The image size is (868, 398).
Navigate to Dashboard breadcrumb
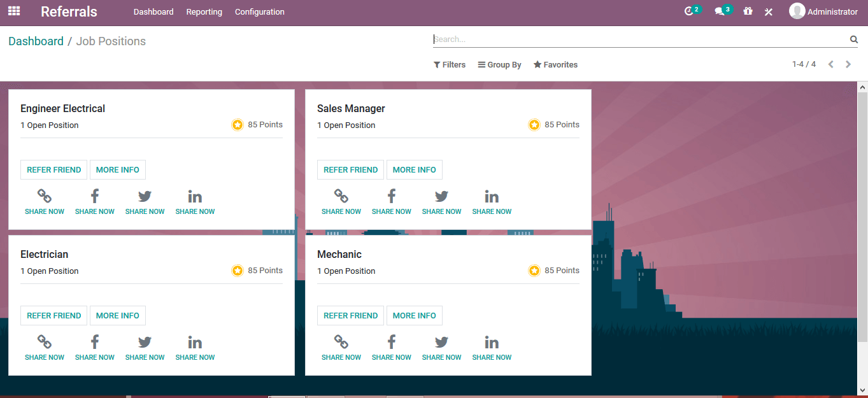point(36,41)
